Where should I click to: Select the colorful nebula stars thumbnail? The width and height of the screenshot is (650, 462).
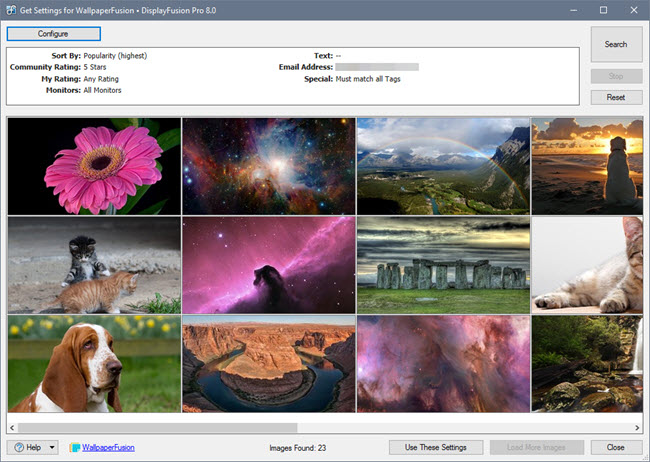point(269,166)
